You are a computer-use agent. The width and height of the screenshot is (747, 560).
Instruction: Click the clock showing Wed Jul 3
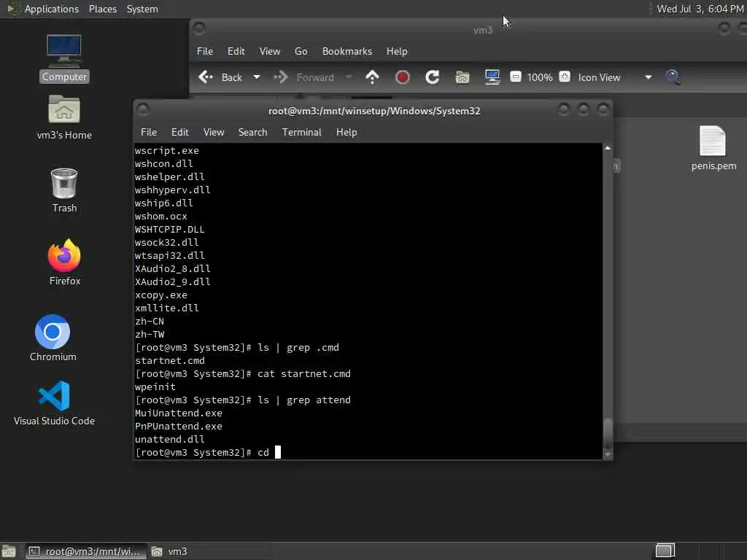click(700, 9)
